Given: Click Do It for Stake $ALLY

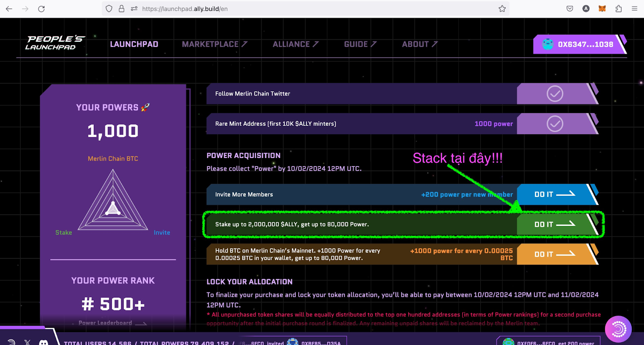Looking at the screenshot, I should (555, 224).
